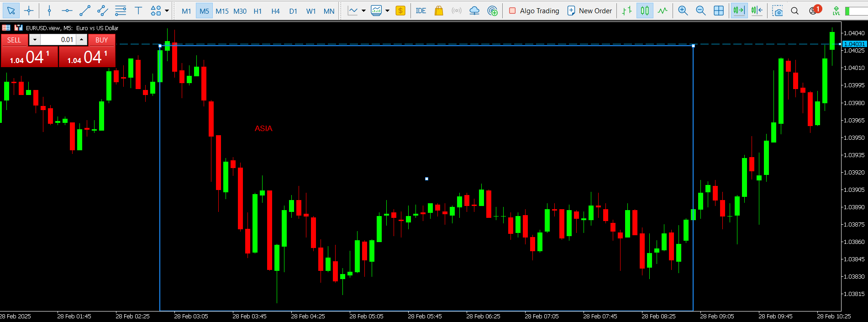Toggle Algo Trading on
Screen dimensions: 868x322
[534, 11]
